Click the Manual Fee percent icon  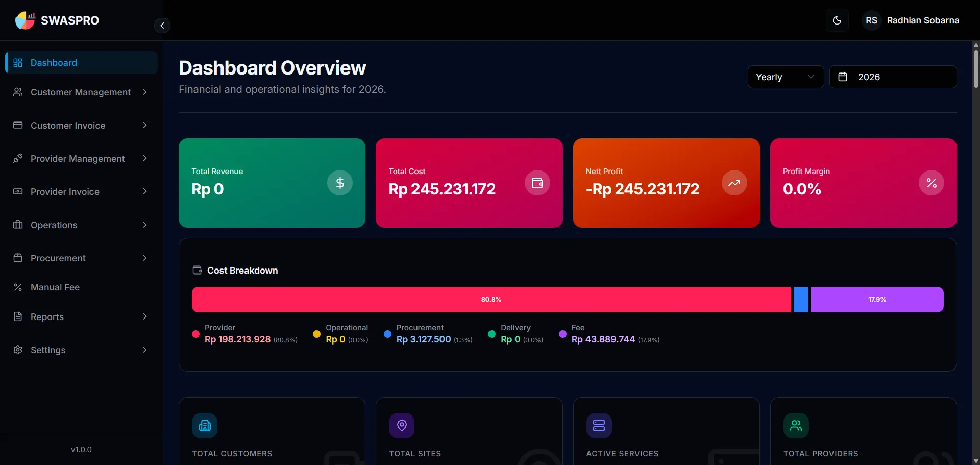coord(18,287)
